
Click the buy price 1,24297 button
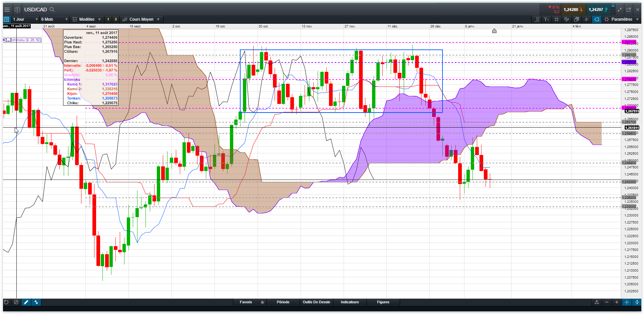(x=598, y=10)
